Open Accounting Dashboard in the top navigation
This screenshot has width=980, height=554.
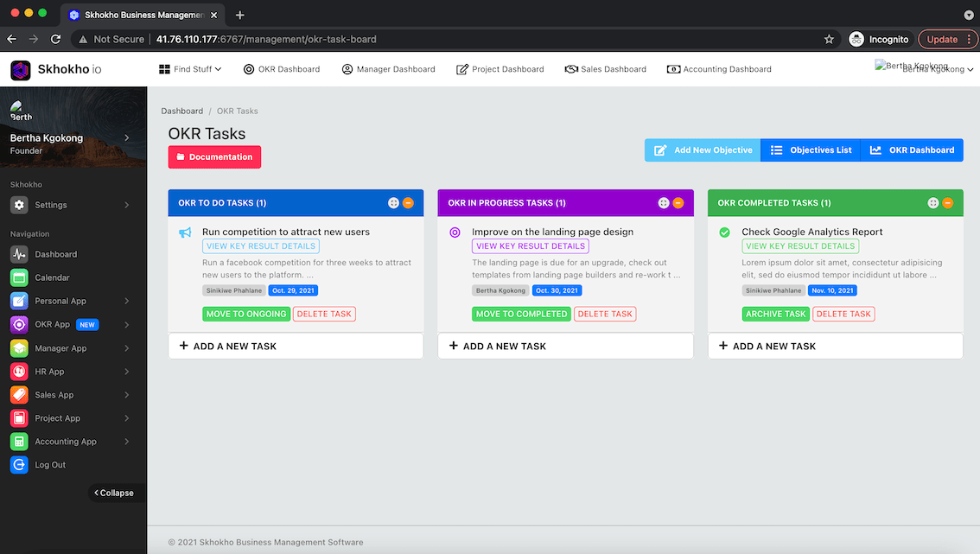point(719,69)
